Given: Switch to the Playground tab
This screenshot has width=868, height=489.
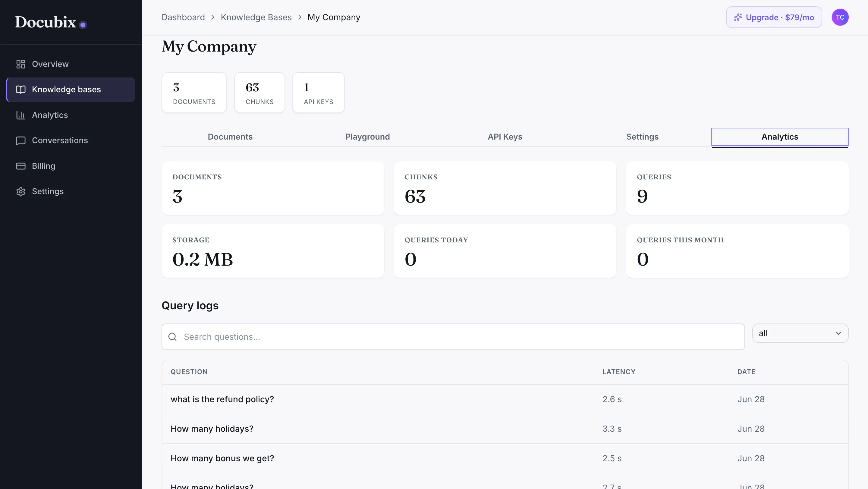Looking at the screenshot, I should tap(367, 137).
